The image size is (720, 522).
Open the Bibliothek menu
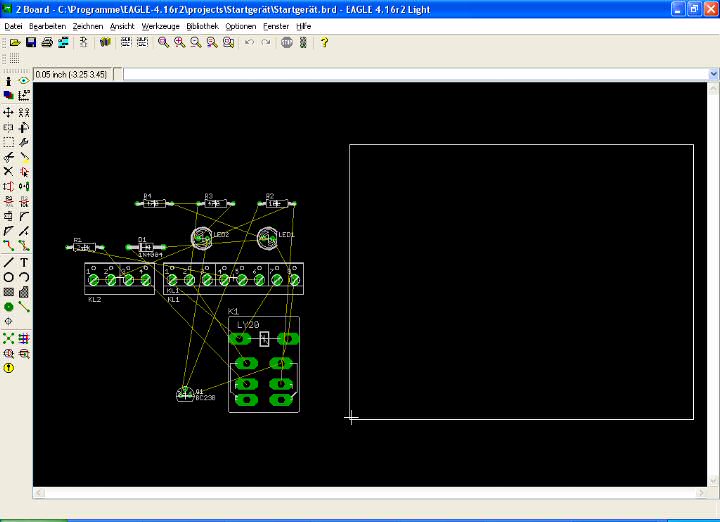pos(202,26)
